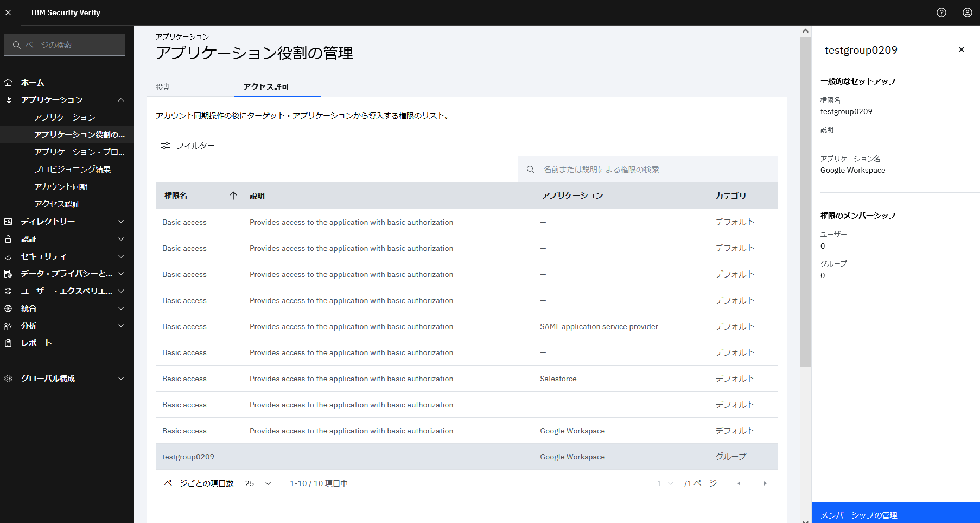
Task: Select row with SAML application service provider
Action: point(467,326)
